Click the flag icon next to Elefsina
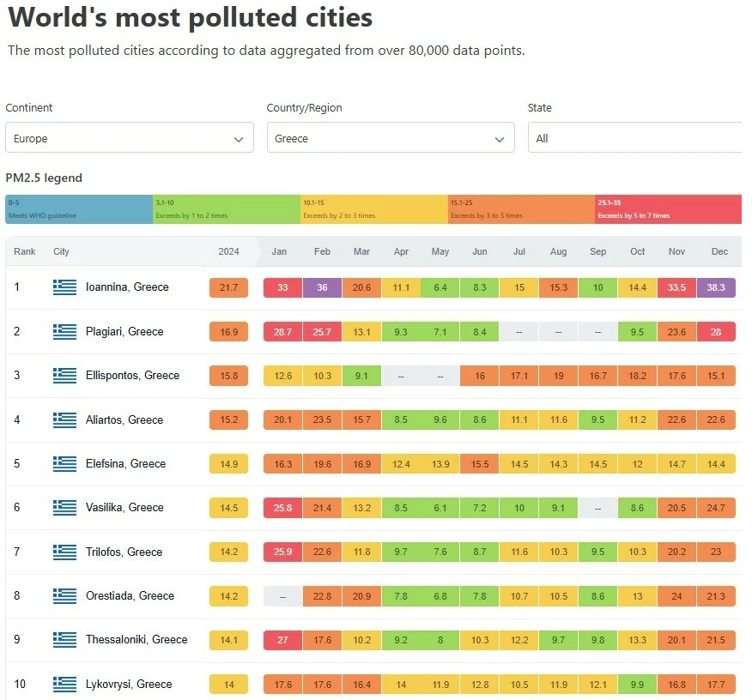This screenshot has width=752, height=700. (x=64, y=463)
